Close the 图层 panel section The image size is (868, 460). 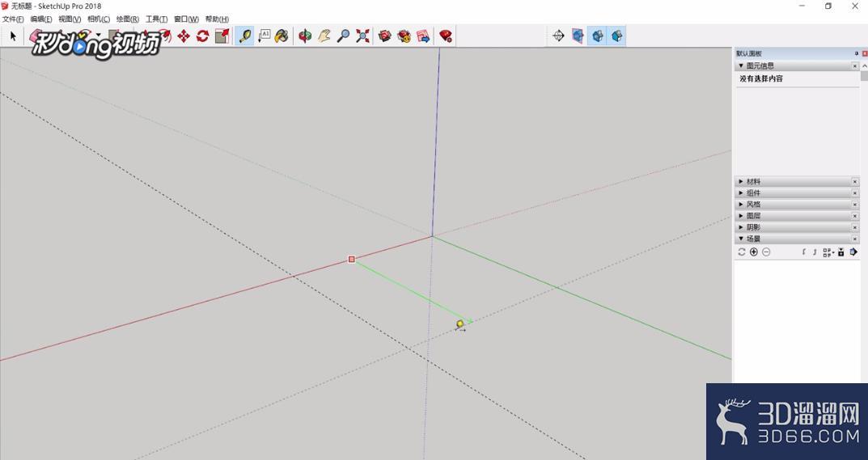[855, 216]
